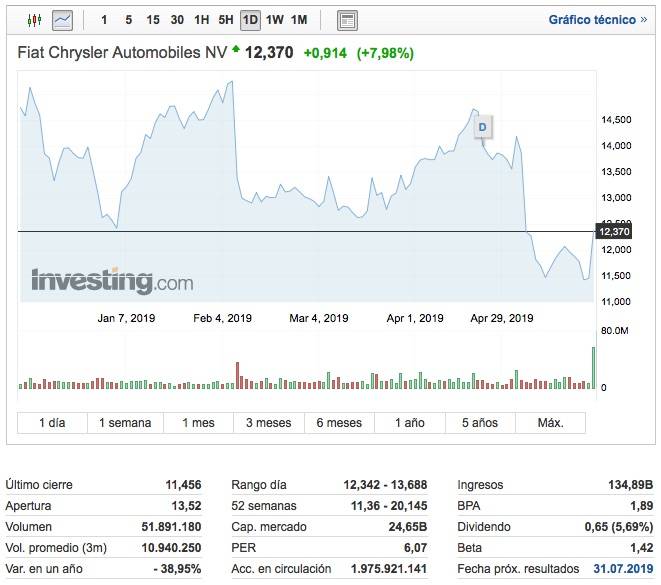Image resolution: width=661 pixels, height=585 pixels.
Task: Open the Gráfico técnico link
Action: (x=597, y=20)
